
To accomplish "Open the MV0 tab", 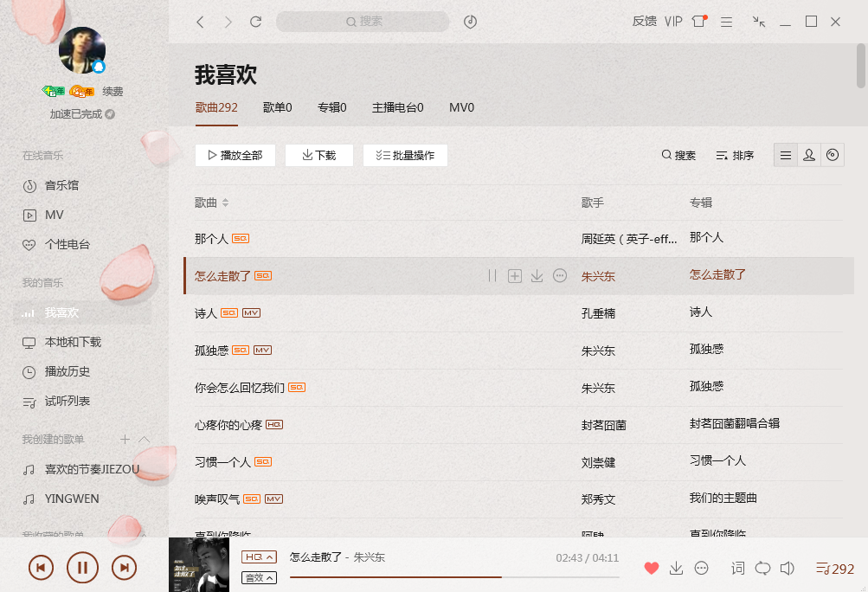I will (461, 107).
